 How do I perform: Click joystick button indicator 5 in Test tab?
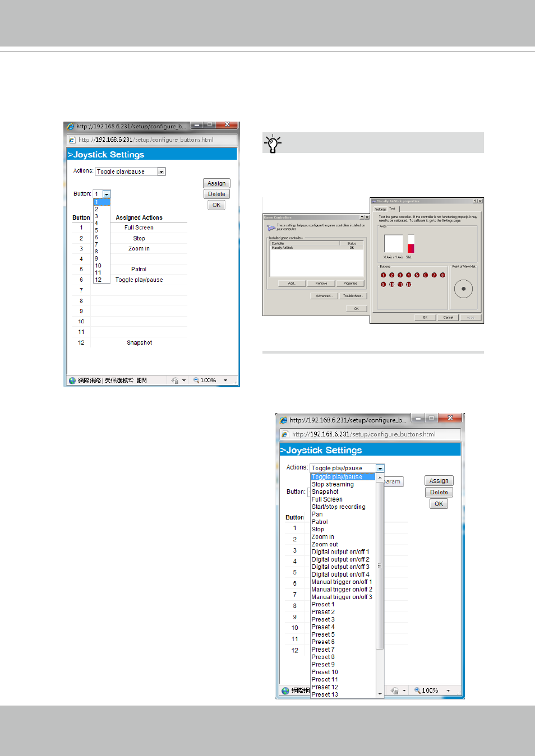point(417,275)
